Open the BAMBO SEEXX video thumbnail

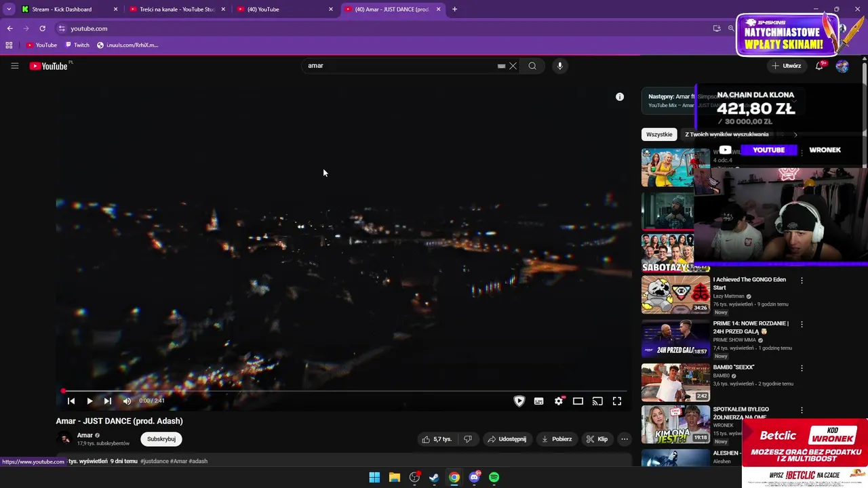675,382
